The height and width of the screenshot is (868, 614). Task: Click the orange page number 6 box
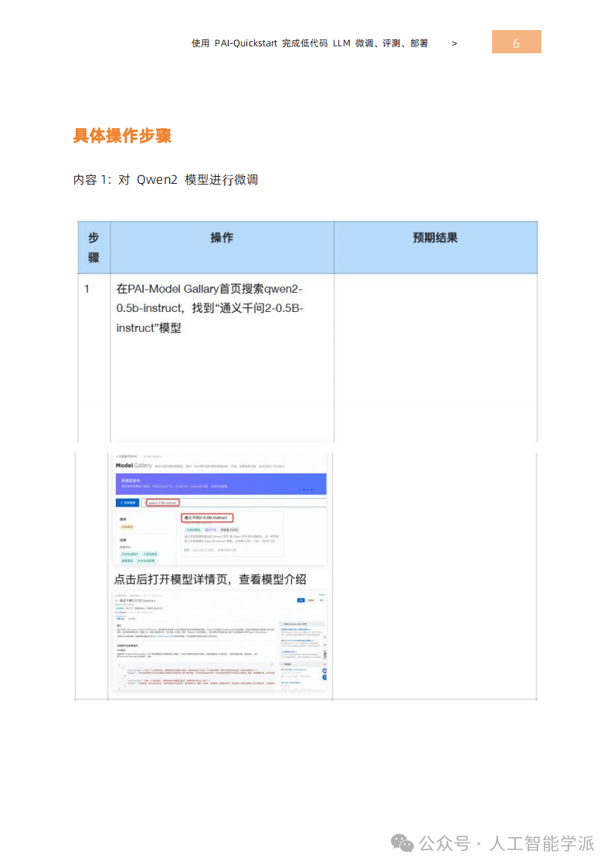pos(516,42)
